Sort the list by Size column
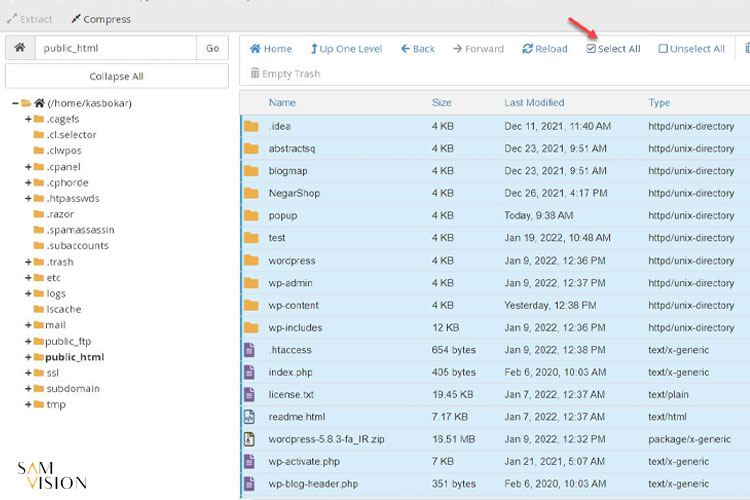 (x=441, y=102)
